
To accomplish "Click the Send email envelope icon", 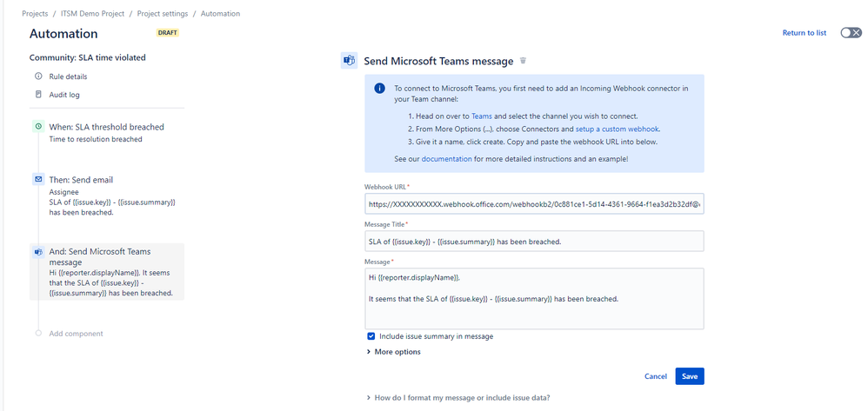I will tap(38, 180).
